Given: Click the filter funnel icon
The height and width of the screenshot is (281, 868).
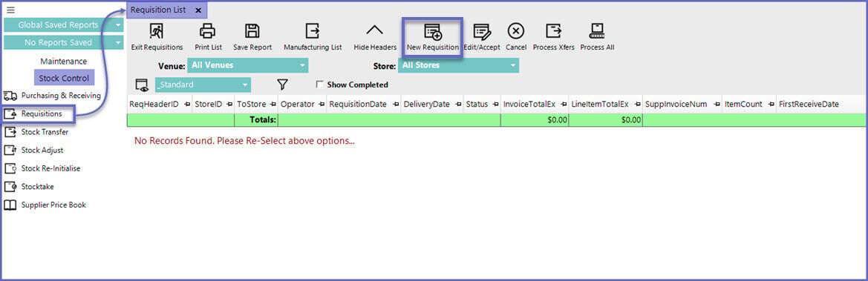Looking at the screenshot, I should pyautogui.click(x=282, y=85).
